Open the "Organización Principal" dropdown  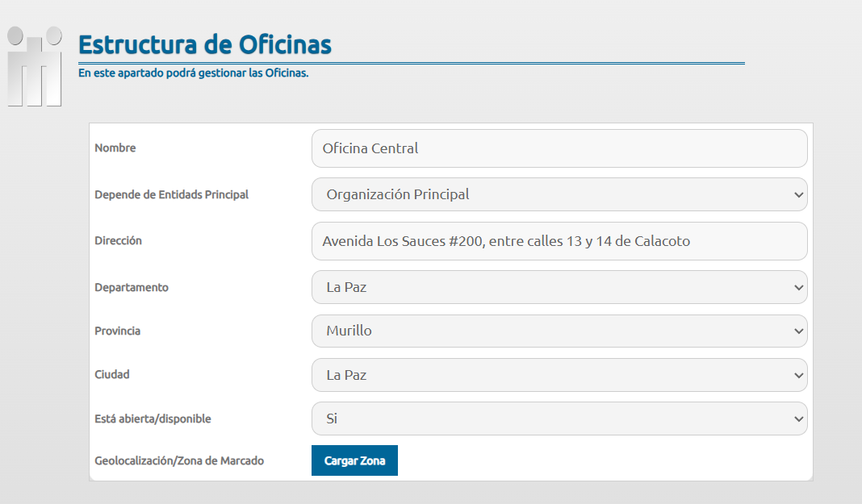point(559,194)
